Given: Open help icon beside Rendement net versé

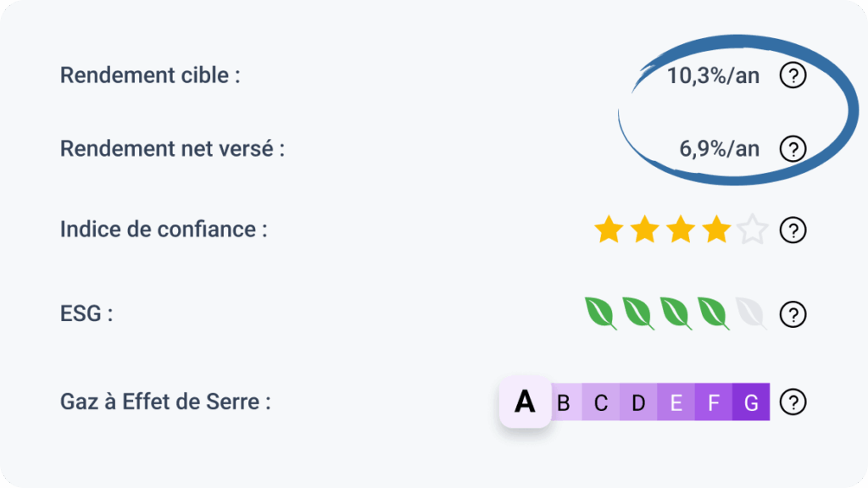Looking at the screenshot, I should [793, 149].
